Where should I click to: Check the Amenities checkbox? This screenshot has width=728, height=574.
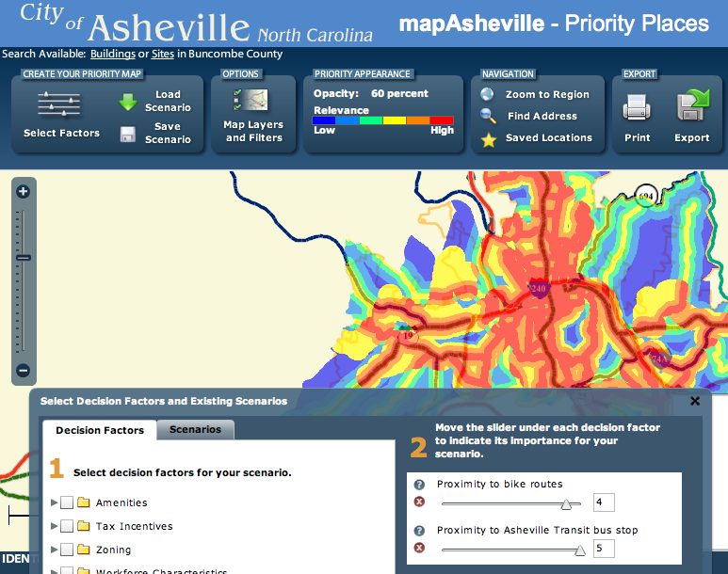click(67, 503)
